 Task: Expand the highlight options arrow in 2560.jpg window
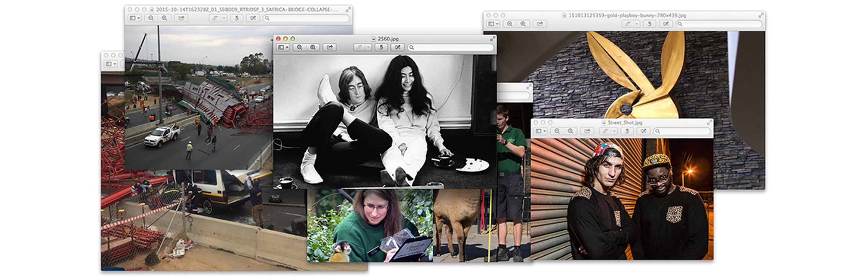(368, 47)
